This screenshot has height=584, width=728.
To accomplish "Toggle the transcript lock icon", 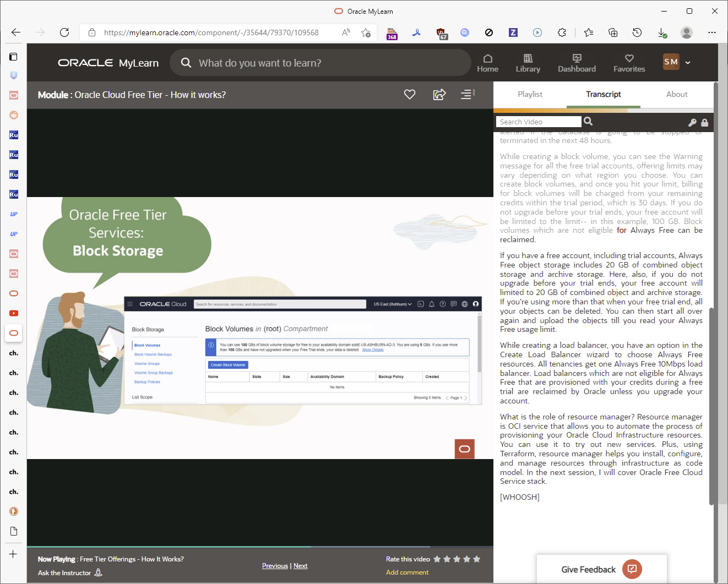I will click(x=704, y=122).
